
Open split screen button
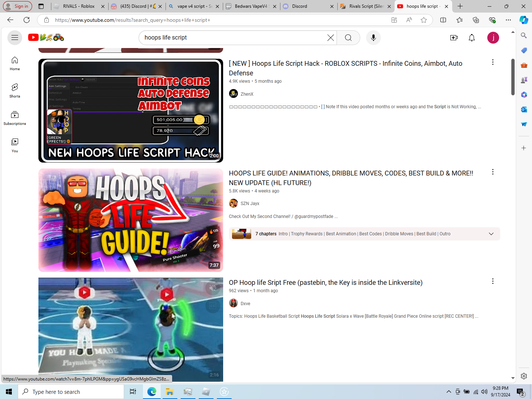tap(443, 20)
